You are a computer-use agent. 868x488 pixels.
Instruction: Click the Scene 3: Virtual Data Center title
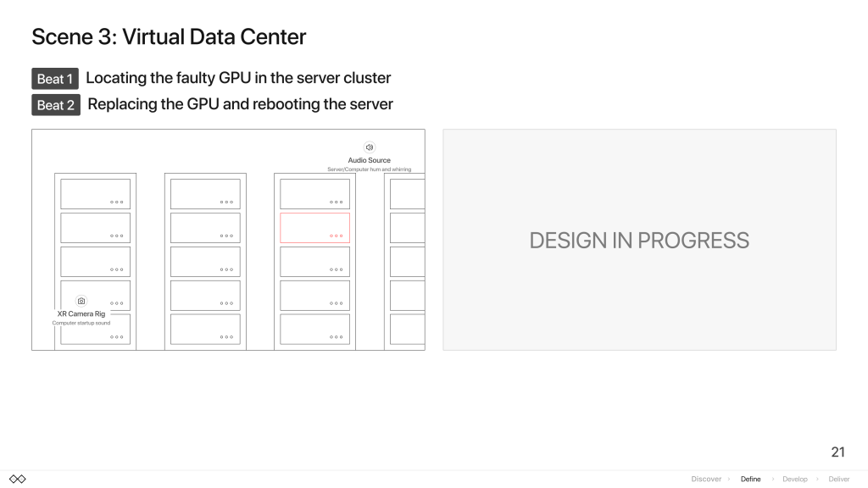[x=169, y=37]
